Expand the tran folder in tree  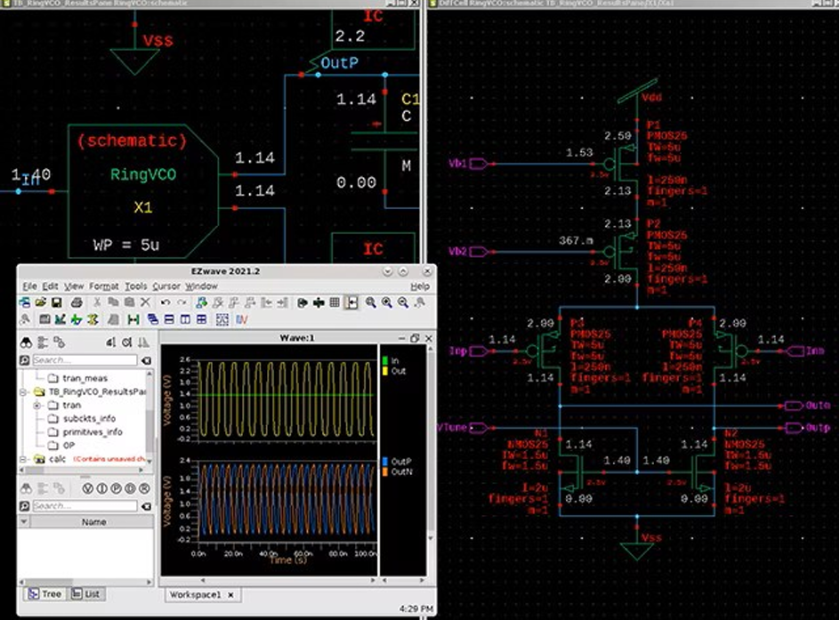point(38,405)
